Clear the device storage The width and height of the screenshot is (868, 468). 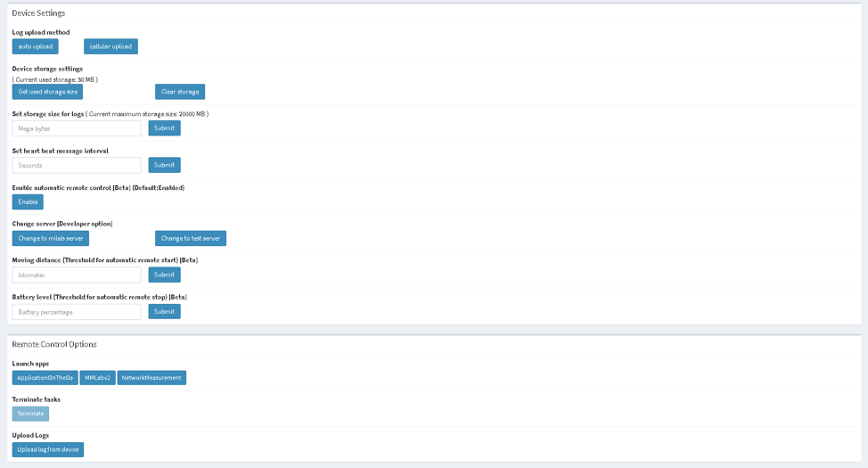pos(180,92)
